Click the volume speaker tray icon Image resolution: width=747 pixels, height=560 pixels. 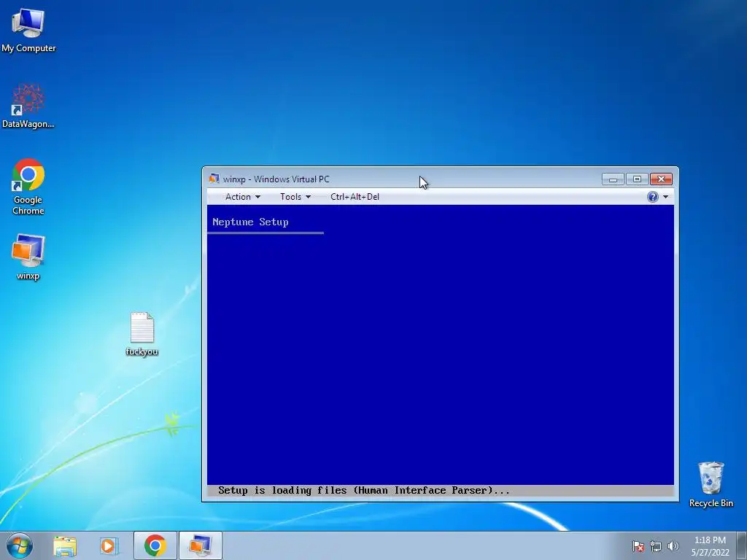pyautogui.click(x=673, y=546)
